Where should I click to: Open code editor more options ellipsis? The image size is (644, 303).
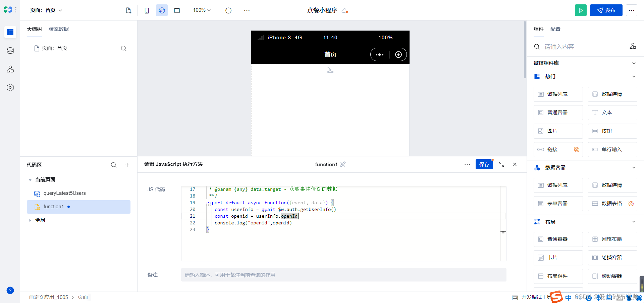(x=467, y=164)
